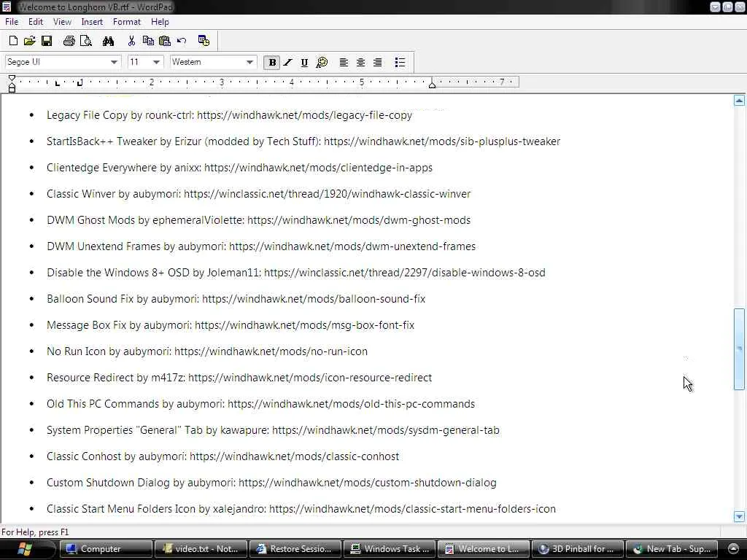
Task: Click the disable-windows-8-osd URL text
Action: (404, 273)
